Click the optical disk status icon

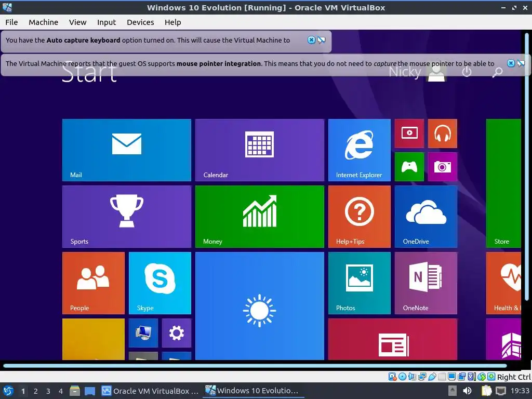pos(403,377)
